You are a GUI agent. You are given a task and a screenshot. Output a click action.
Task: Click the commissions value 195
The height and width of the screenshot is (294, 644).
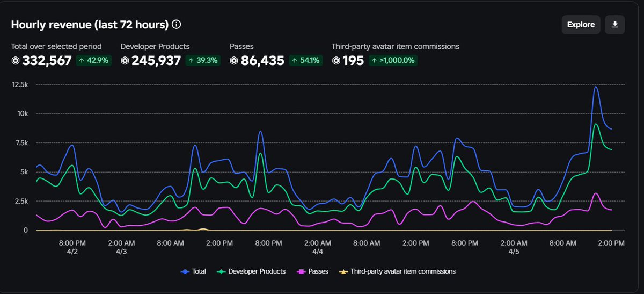(x=353, y=61)
